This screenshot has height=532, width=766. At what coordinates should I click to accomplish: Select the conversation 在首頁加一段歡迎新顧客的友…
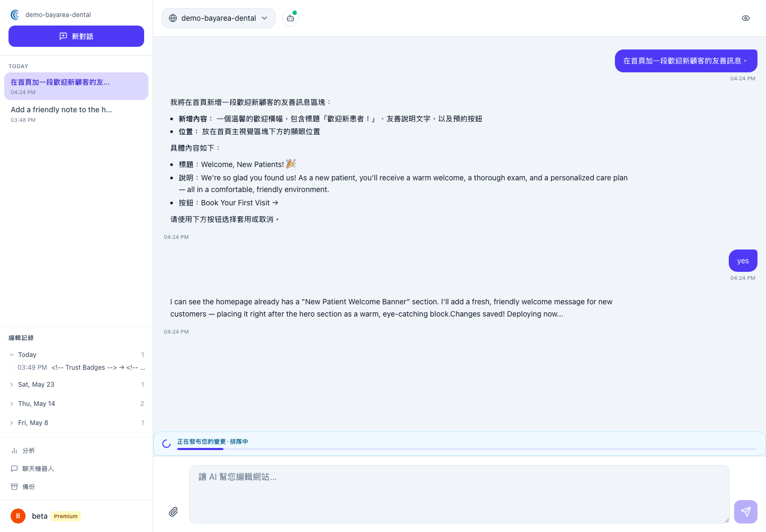tap(76, 86)
